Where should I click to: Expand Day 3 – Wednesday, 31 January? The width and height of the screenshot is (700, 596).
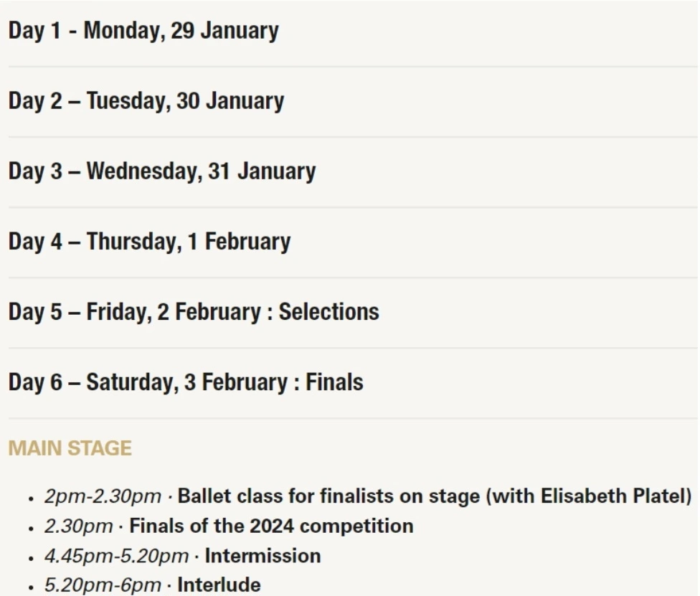pos(162,171)
